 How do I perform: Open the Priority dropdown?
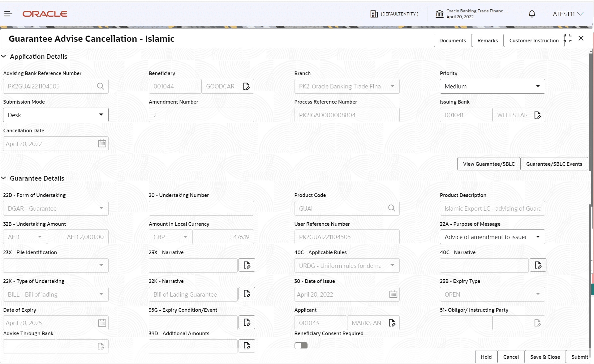point(538,86)
